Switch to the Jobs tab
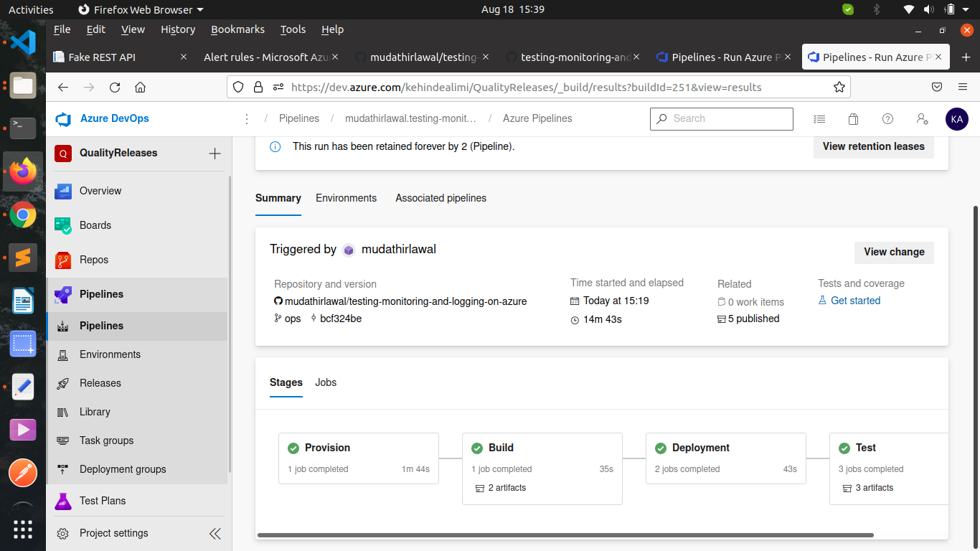 pyautogui.click(x=326, y=382)
